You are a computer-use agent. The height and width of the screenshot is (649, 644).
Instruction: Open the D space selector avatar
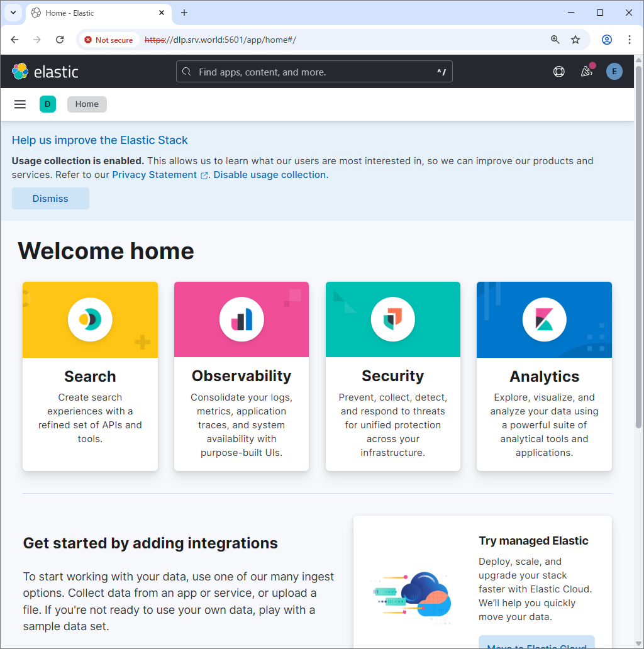click(x=48, y=104)
